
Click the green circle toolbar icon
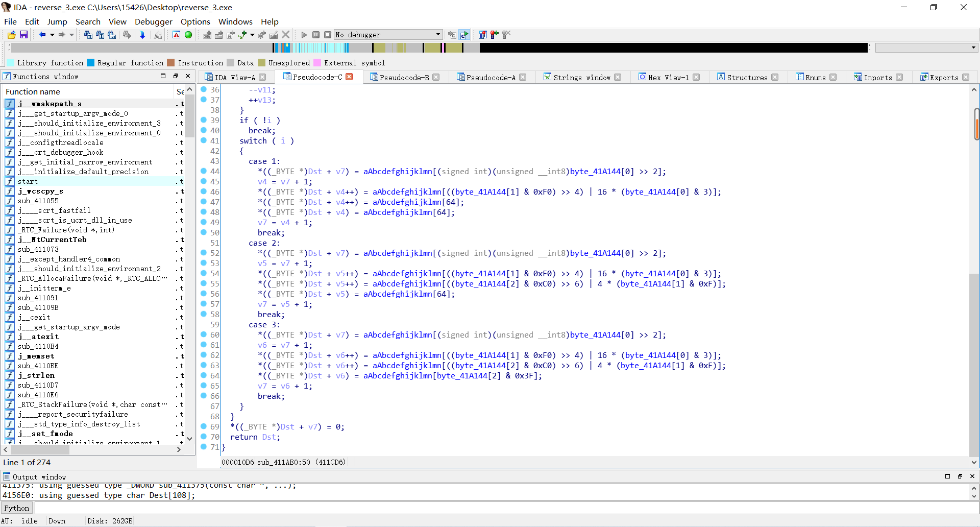(x=188, y=35)
